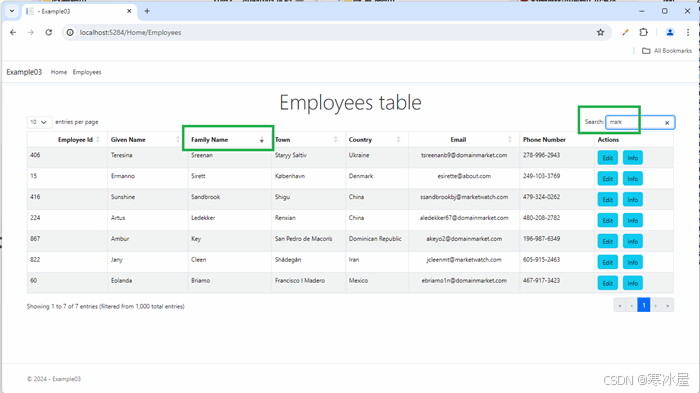Open a new browser tab
The width and height of the screenshot is (700, 393).
coord(147,11)
